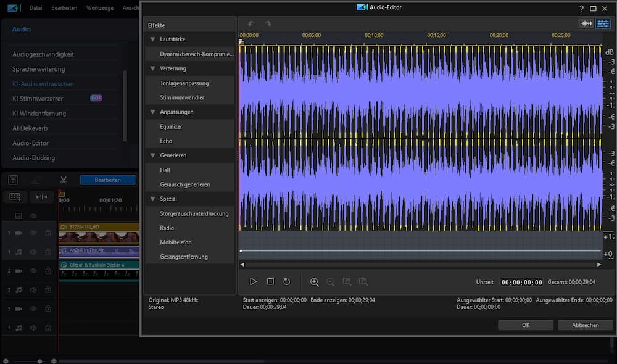Start playback with the Play icon
The height and width of the screenshot is (364, 617).
pos(254,281)
